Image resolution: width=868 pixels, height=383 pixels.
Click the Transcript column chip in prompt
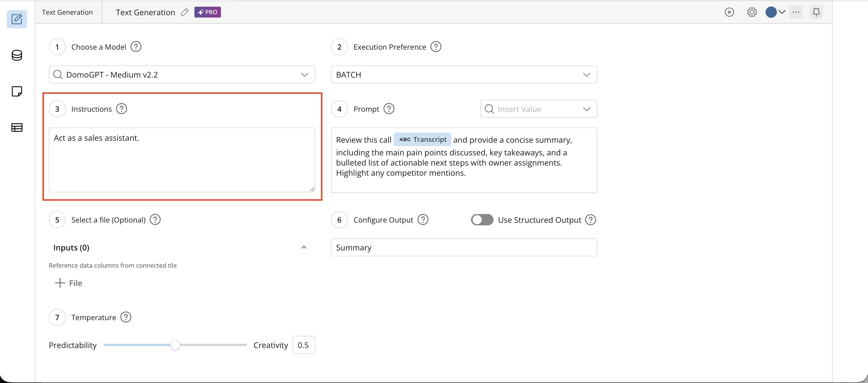click(422, 139)
